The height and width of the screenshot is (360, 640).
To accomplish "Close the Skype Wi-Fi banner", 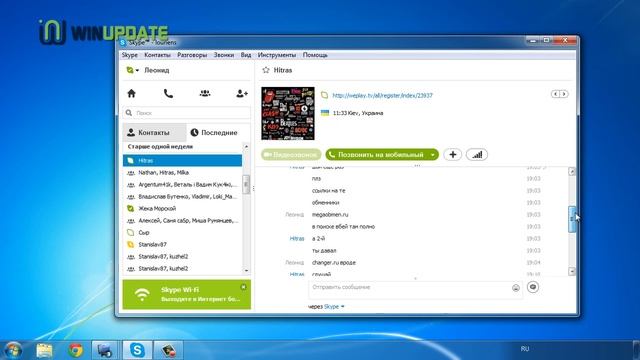I will coord(243,287).
